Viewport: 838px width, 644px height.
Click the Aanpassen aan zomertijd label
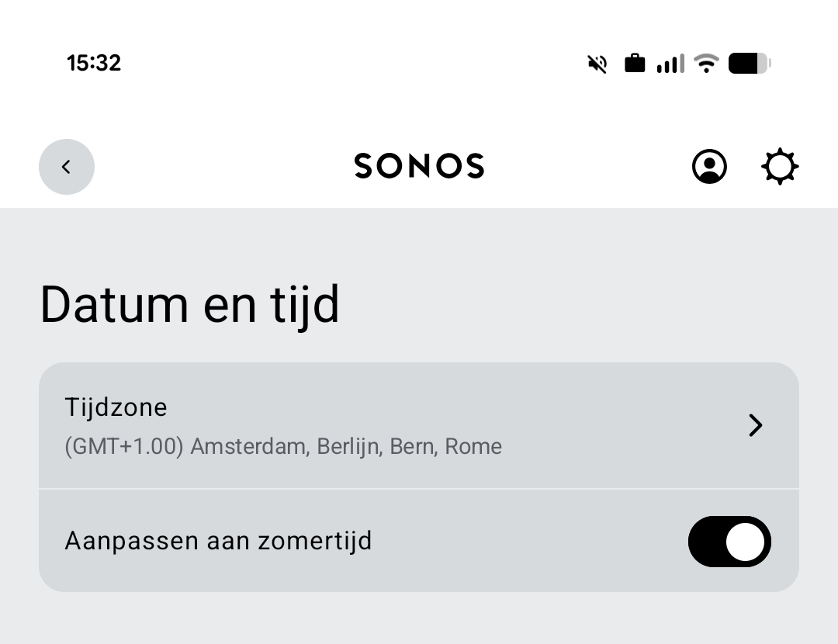coord(220,541)
